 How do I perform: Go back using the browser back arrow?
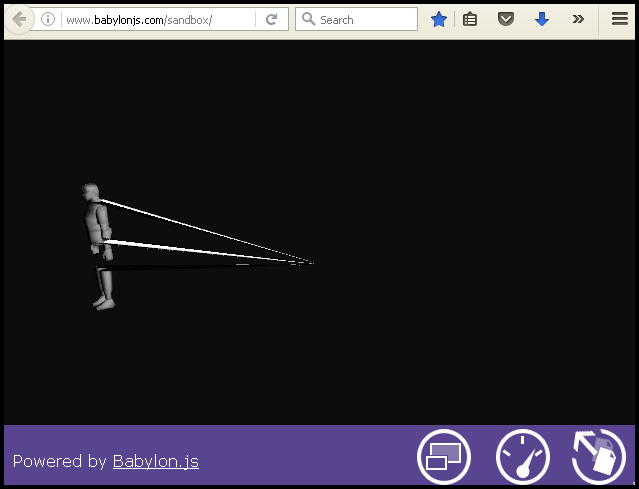pyautogui.click(x=19, y=19)
